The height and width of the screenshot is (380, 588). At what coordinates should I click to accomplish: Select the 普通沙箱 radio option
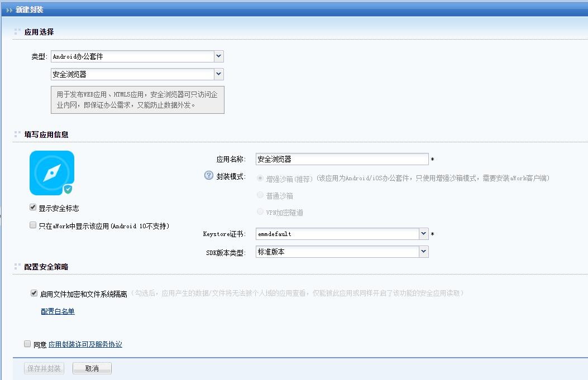260,195
